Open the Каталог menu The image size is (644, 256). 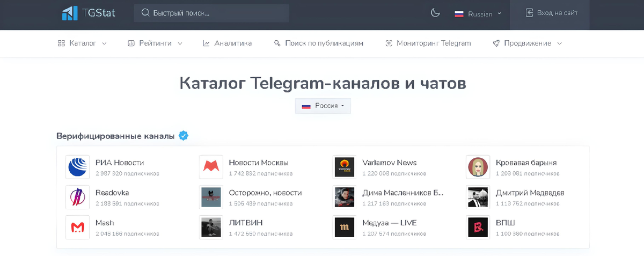point(82,43)
